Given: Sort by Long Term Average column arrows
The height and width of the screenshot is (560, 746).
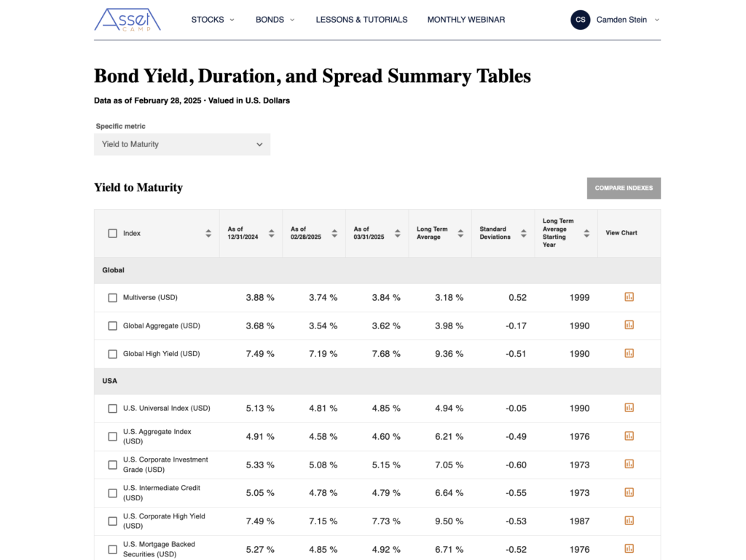Looking at the screenshot, I should click(x=460, y=234).
